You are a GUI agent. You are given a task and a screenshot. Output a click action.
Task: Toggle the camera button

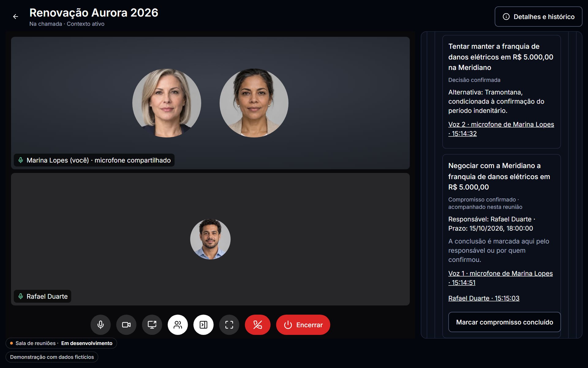pyautogui.click(x=126, y=325)
